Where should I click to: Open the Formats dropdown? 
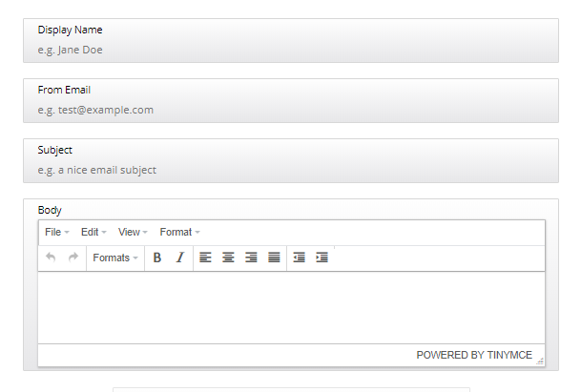115,258
